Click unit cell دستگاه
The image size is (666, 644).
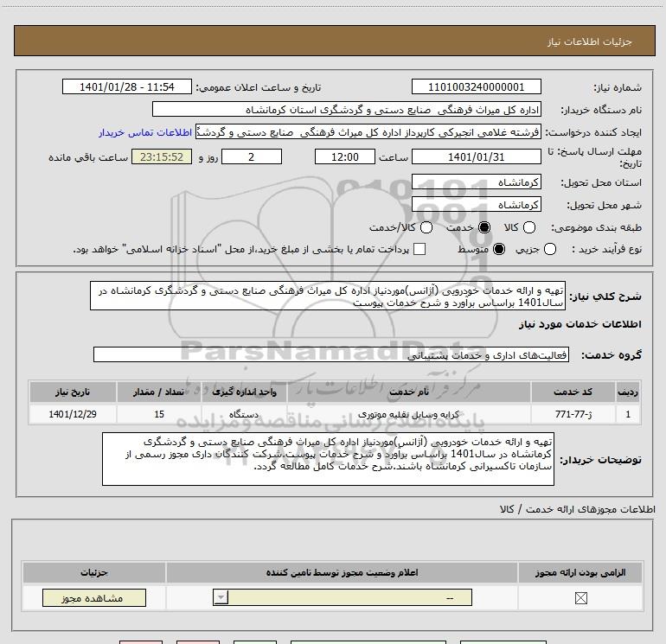click(244, 414)
